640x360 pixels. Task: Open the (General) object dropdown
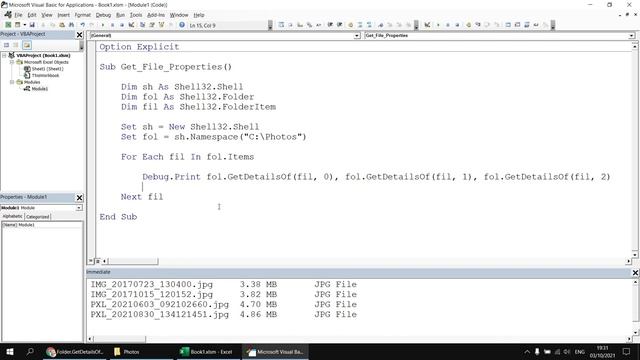coord(357,36)
